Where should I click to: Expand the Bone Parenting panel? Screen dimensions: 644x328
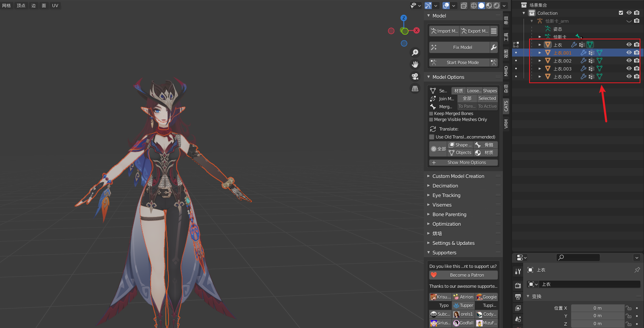point(449,215)
